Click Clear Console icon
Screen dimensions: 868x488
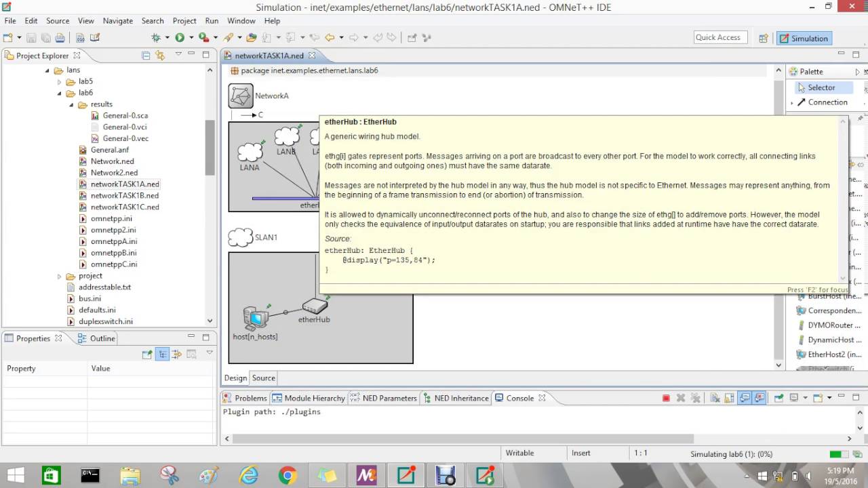tap(715, 398)
